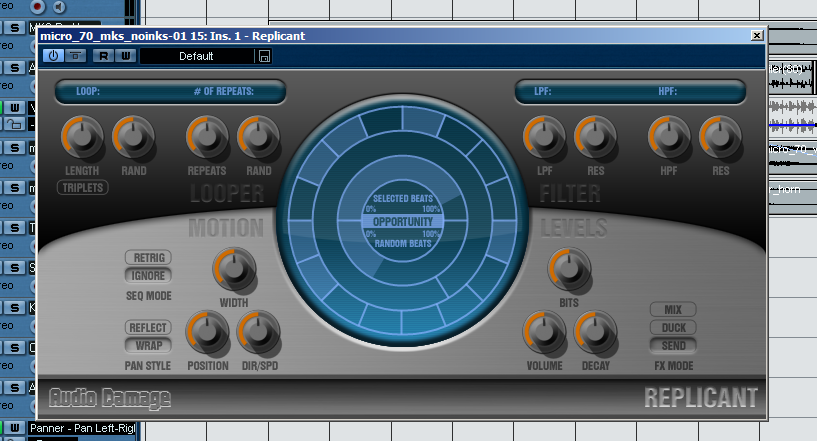Adjust the loop LENGTH knob

click(x=82, y=137)
